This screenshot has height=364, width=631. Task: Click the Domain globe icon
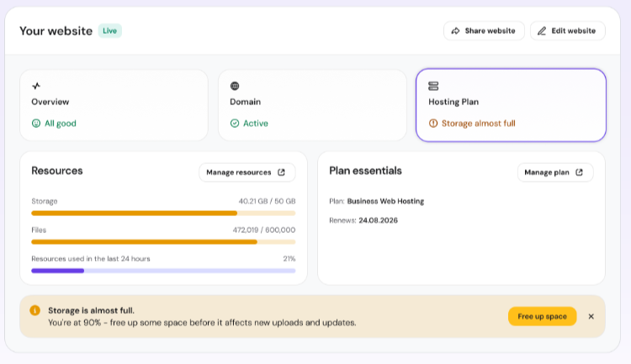click(x=235, y=86)
